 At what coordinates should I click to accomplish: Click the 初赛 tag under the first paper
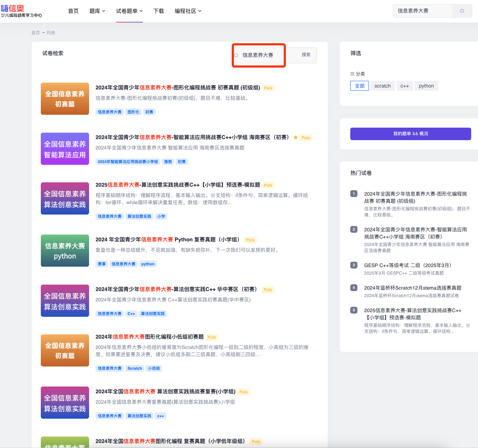(x=149, y=112)
